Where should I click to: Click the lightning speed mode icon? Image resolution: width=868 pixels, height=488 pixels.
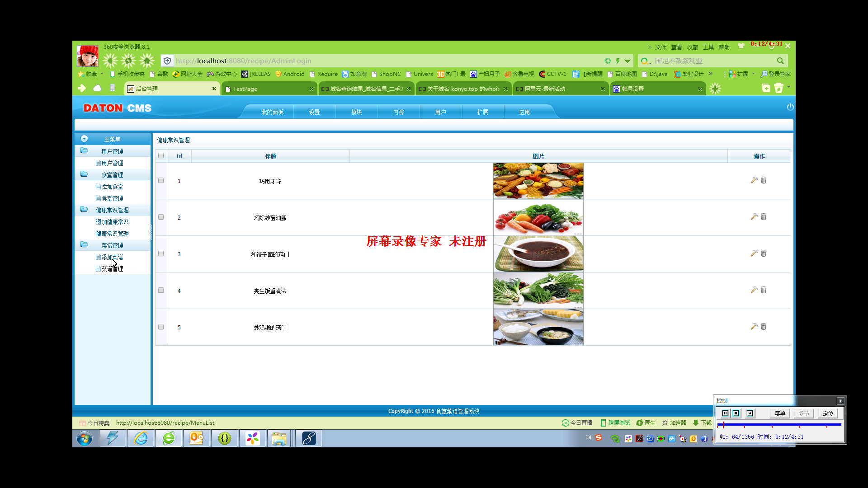click(618, 61)
